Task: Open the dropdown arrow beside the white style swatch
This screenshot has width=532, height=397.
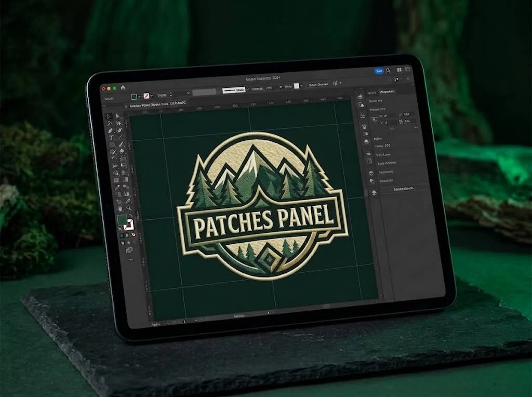Action: (302, 86)
